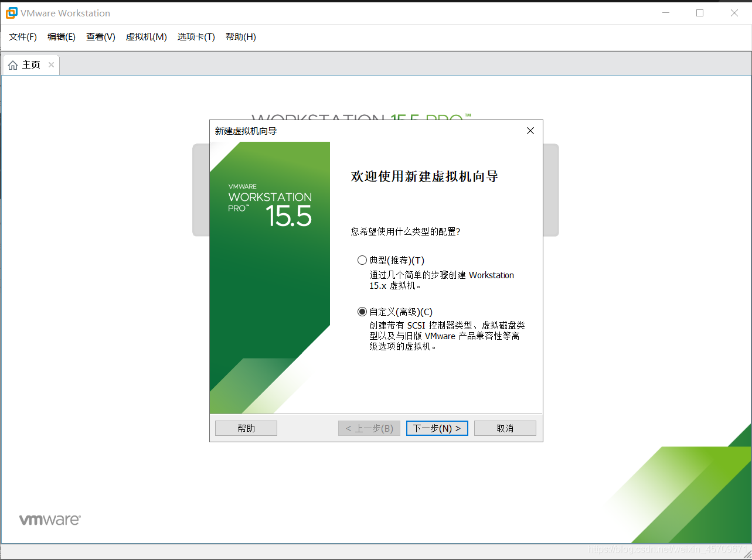The image size is (752, 560).
Task: Click the home icon on the 主页 tab
Action: (x=13, y=64)
